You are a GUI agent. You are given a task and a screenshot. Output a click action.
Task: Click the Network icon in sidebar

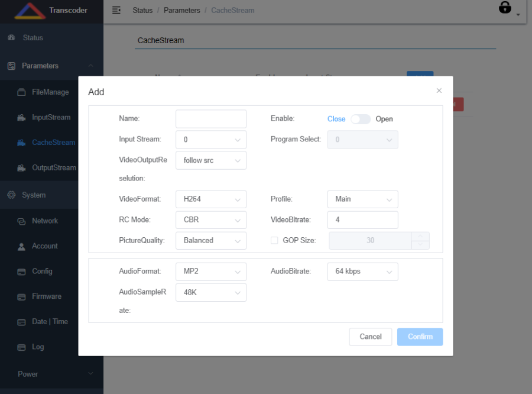(x=21, y=221)
